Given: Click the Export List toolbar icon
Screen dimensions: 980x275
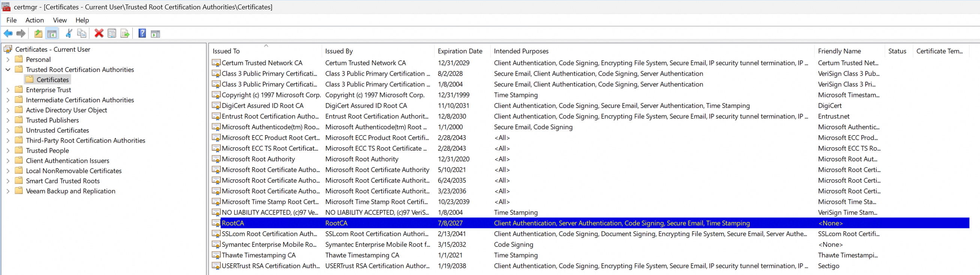Looking at the screenshot, I should pyautogui.click(x=125, y=33).
